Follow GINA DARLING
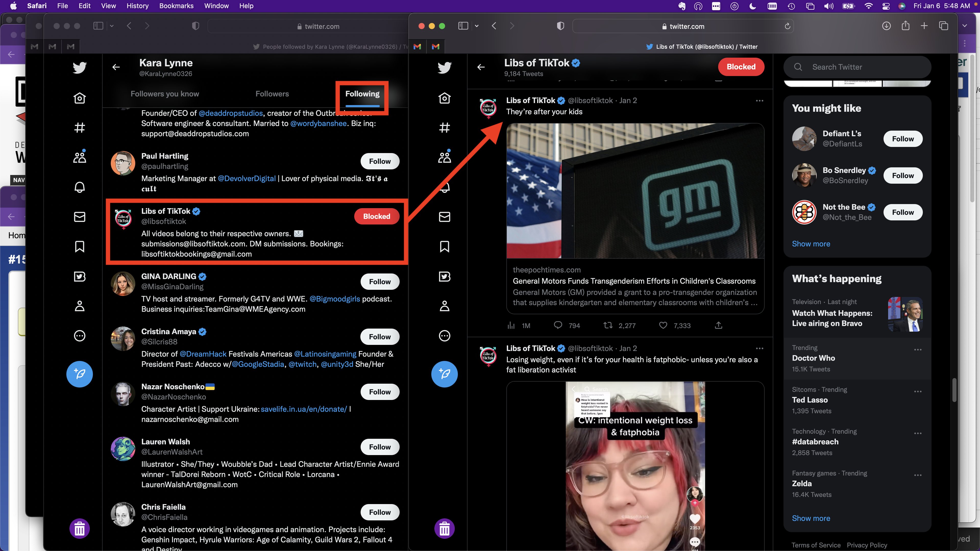 click(x=380, y=282)
